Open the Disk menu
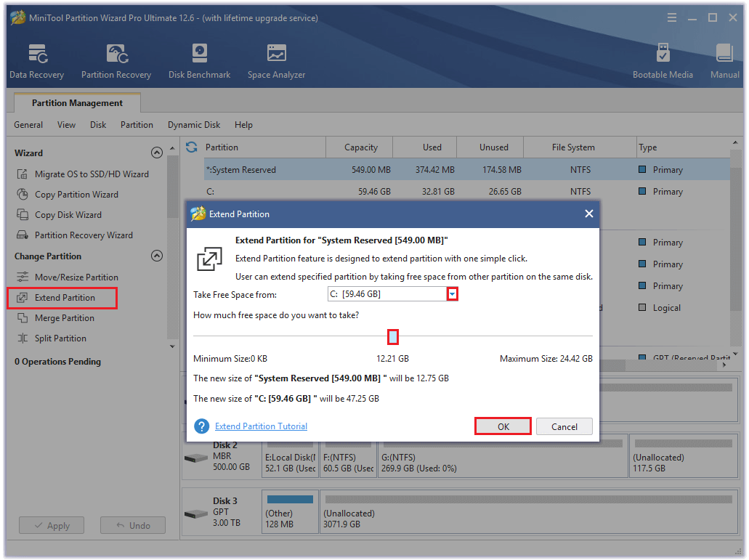This screenshot has height=560, width=749. [x=98, y=125]
